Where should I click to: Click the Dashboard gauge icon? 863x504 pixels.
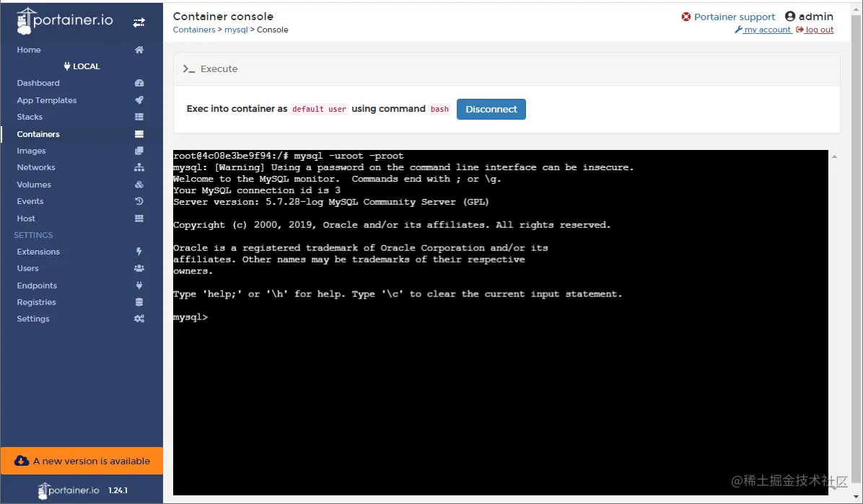click(x=139, y=83)
